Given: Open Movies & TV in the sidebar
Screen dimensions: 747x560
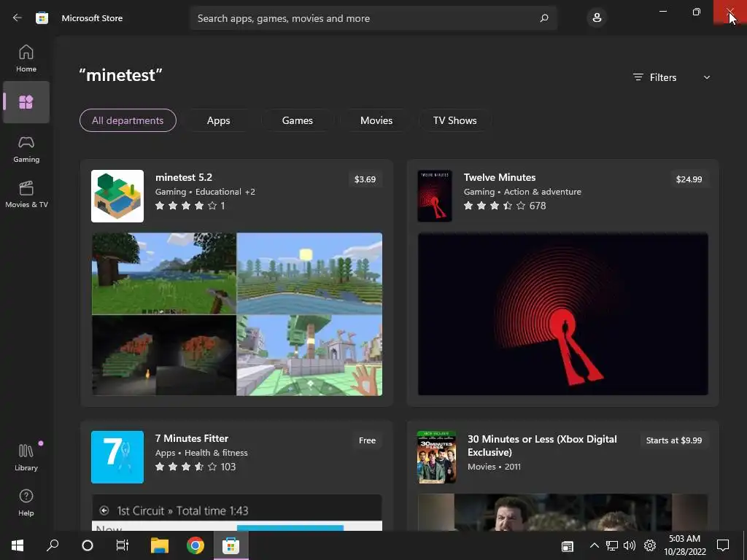Looking at the screenshot, I should [x=26, y=194].
